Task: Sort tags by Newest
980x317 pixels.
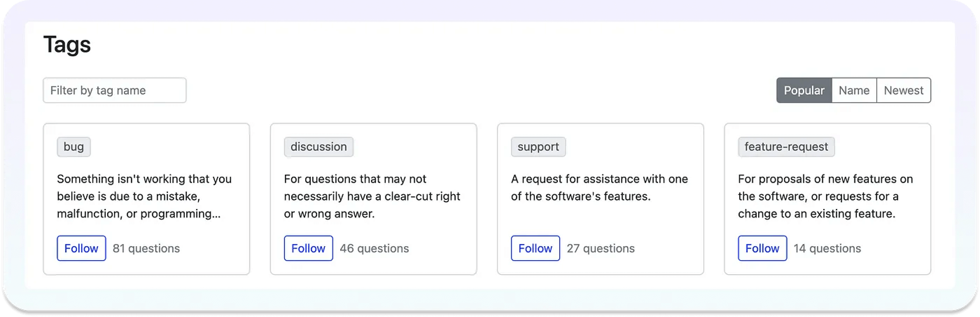Action: click(x=904, y=90)
